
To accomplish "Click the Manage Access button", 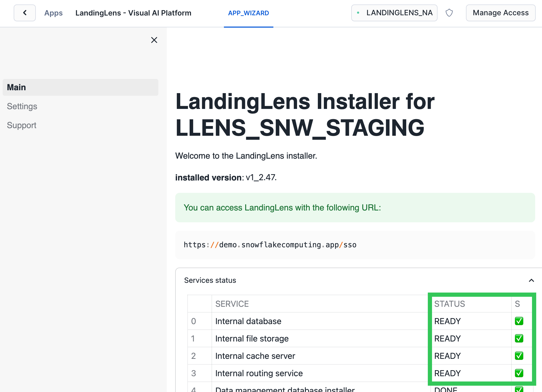I will click(500, 13).
